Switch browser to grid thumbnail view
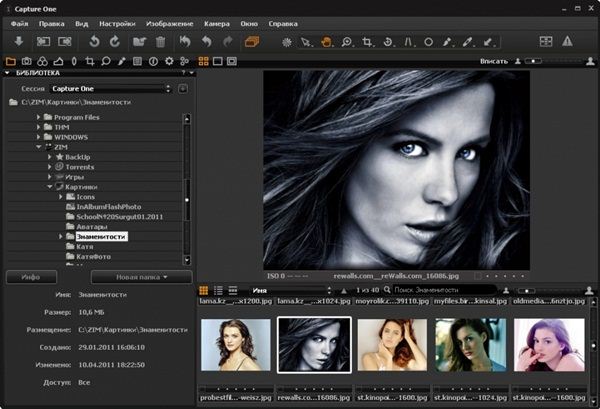This screenshot has width=600, height=409. click(202, 289)
